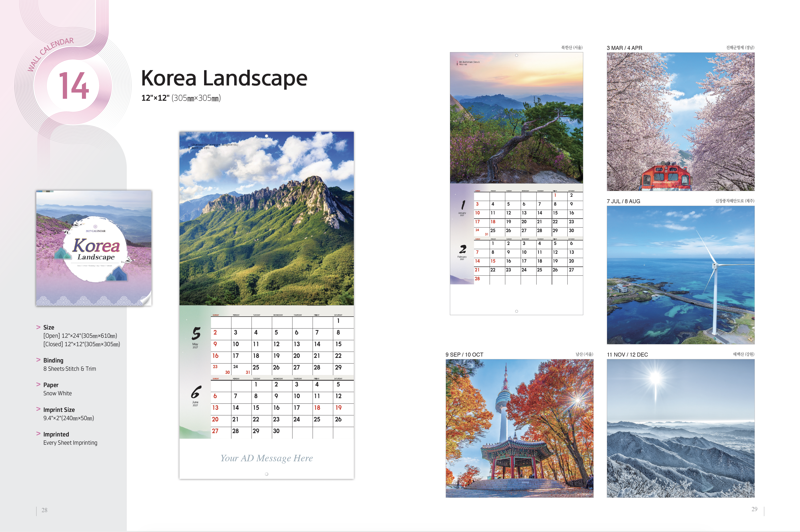Viewport: 800px width, 532px height.
Task: Click the cherry blossom train photo
Action: pyautogui.click(x=680, y=122)
